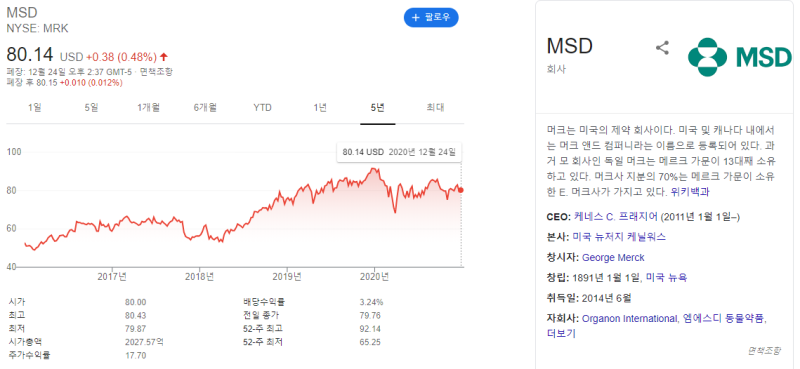Click the 면책조항 link in company panel
The height and width of the screenshot is (369, 800).
click(764, 350)
